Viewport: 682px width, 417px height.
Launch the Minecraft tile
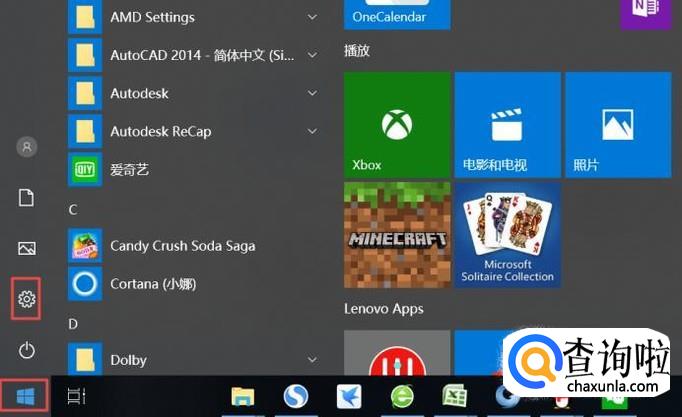click(x=397, y=235)
